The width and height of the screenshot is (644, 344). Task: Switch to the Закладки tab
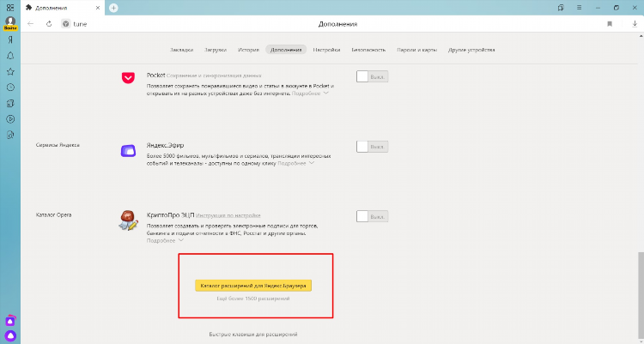181,50
